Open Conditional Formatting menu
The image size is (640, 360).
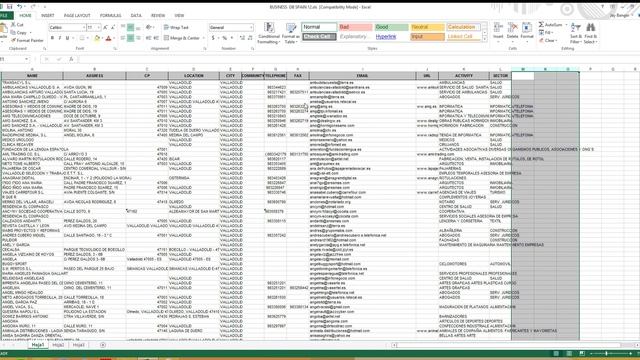[x=269, y=33]
